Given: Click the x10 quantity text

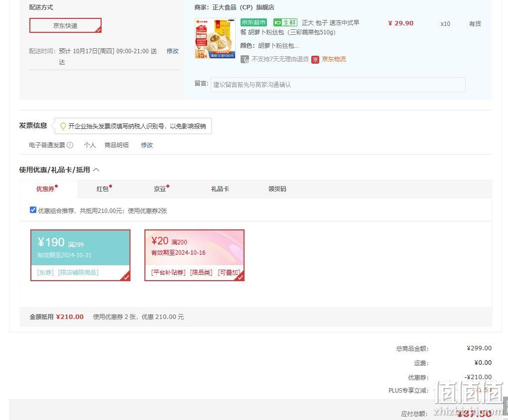Looking at the screenshot, I should pyautogui.click(x=445, y=24).
